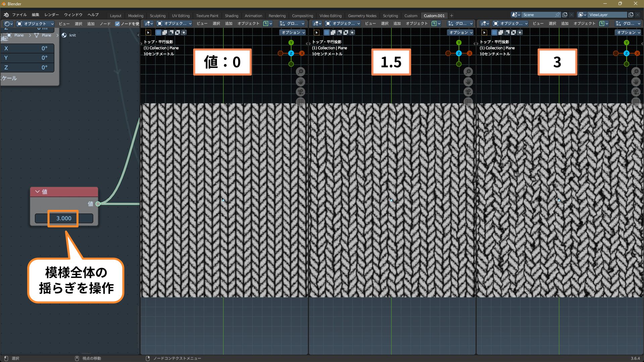Collapse the 値 node with its chevron

[37, 191]
